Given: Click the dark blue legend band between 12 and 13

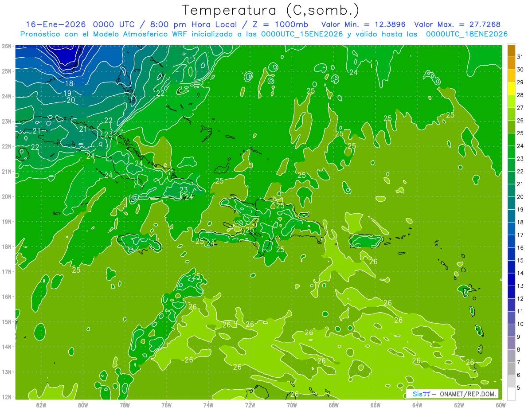Looking at the screenshot, I should [x=511, y=292].
